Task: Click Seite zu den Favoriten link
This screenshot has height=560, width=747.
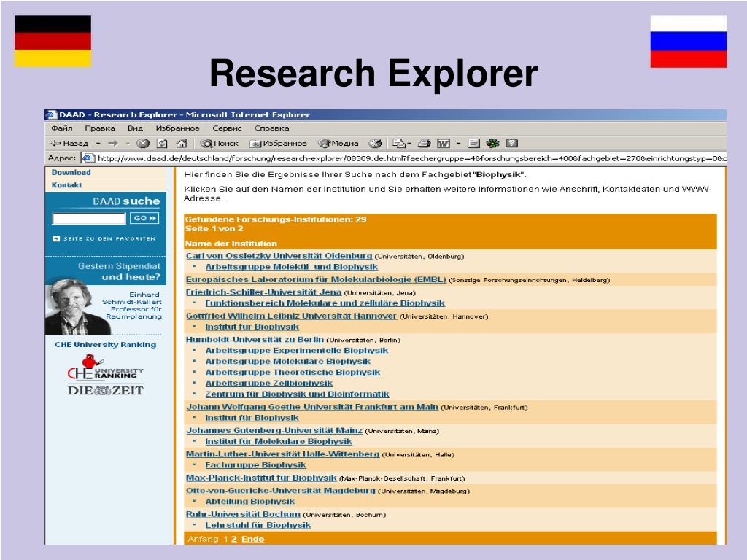Action: 104,238
